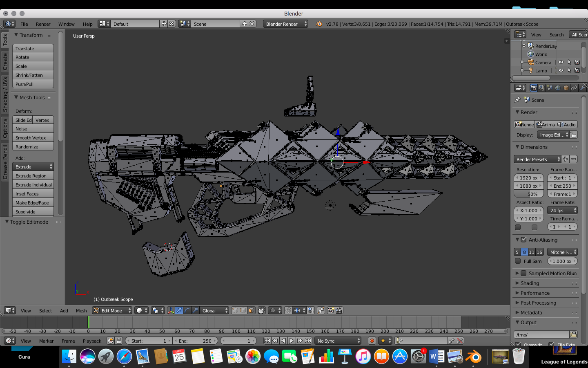Toggle Camera visibility eye in outliner
The image size is (588, 368).
pos(561,62)
